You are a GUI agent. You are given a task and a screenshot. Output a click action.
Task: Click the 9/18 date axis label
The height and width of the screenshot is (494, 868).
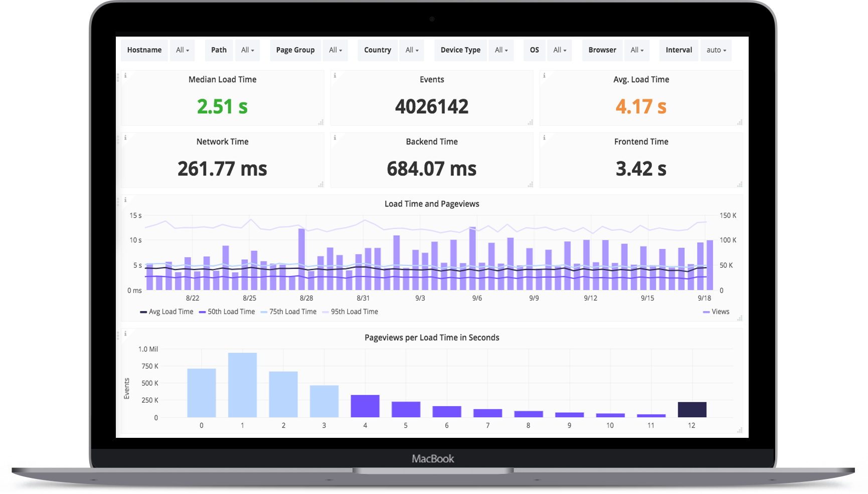pos(705,298)
